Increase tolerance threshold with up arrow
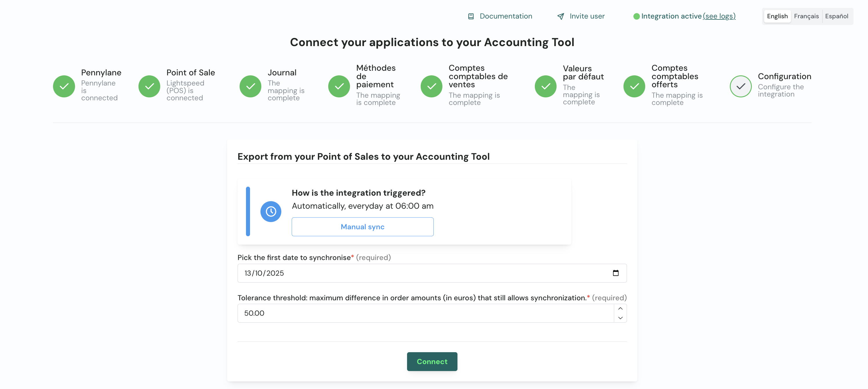This screenshot has width=868, height=389. pos(620,308)
